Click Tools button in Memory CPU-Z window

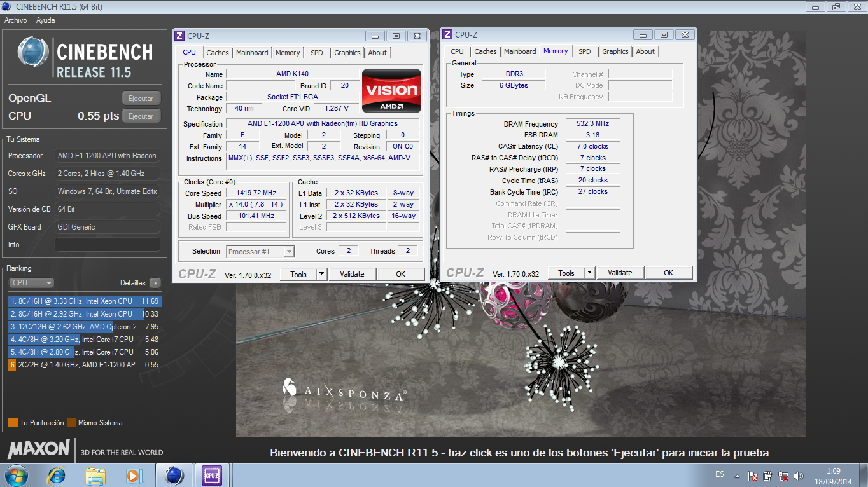click(566, 273)
